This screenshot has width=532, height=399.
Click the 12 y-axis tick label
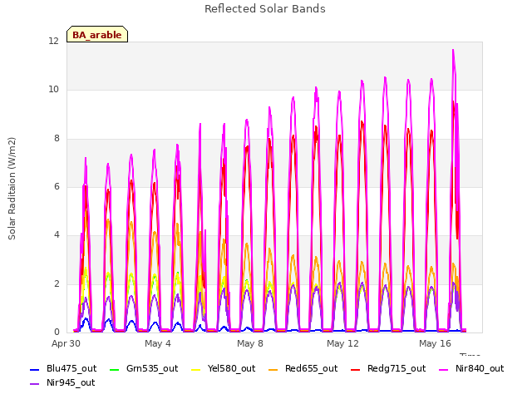(x=53, y=41)
